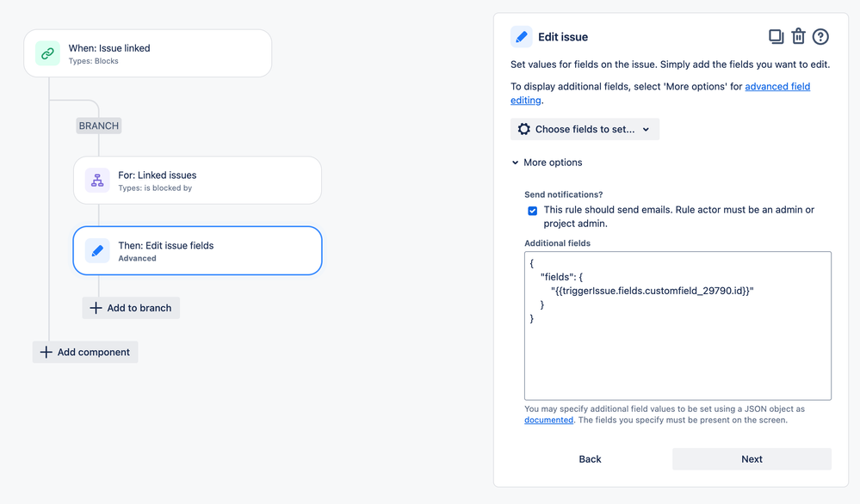Delete component with trash icon
This screenshot has height=504, width=860.
coord(798,37)
